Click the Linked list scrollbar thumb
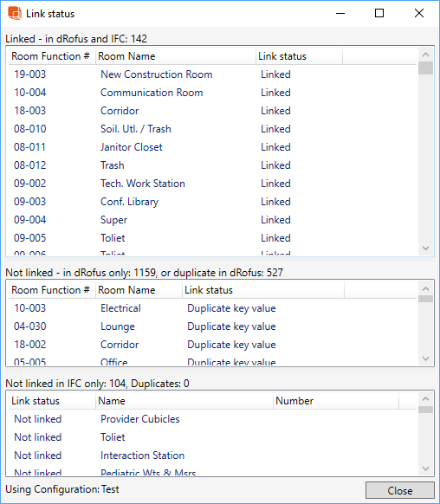The image size is (440, 504). (x=425, y=68)
